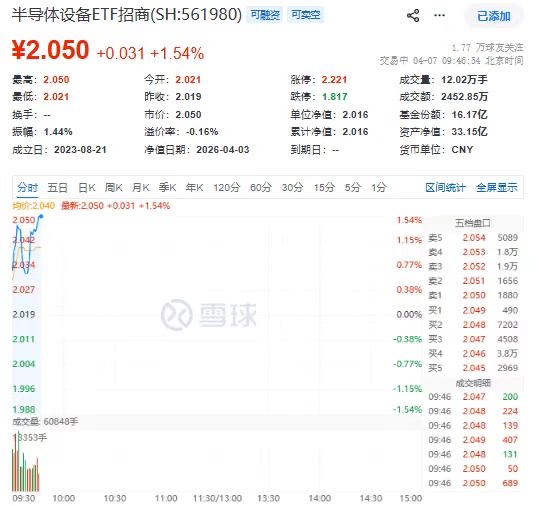Click the 可卖空 tag
This screenshot has height=506, width=539.
click(305, 15)
